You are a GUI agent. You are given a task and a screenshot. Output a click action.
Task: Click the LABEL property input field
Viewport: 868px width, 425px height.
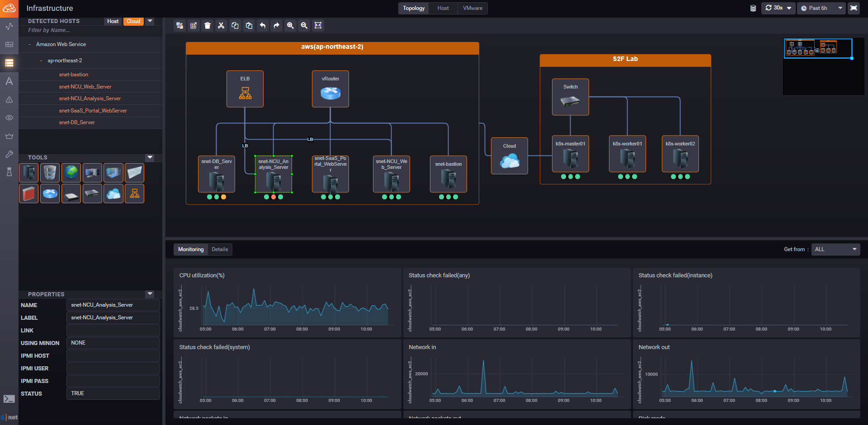[x=113, y=318]
